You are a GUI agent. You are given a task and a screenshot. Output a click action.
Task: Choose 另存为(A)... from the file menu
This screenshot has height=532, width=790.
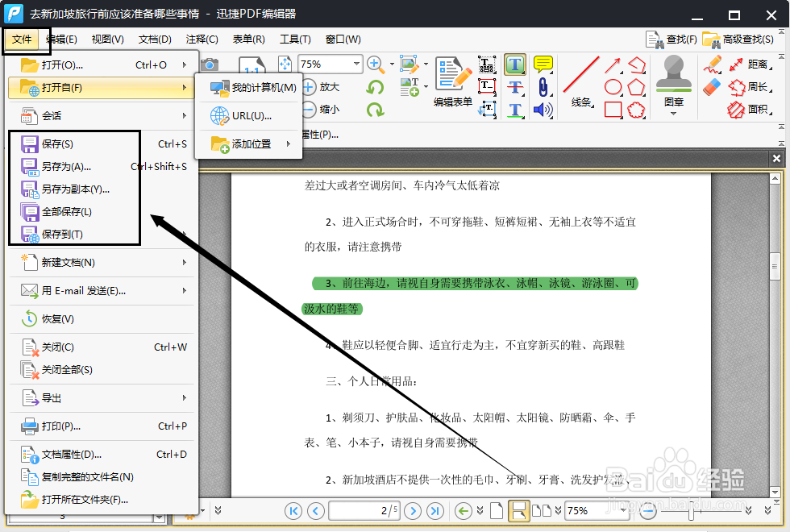click(x=101, y=166)
